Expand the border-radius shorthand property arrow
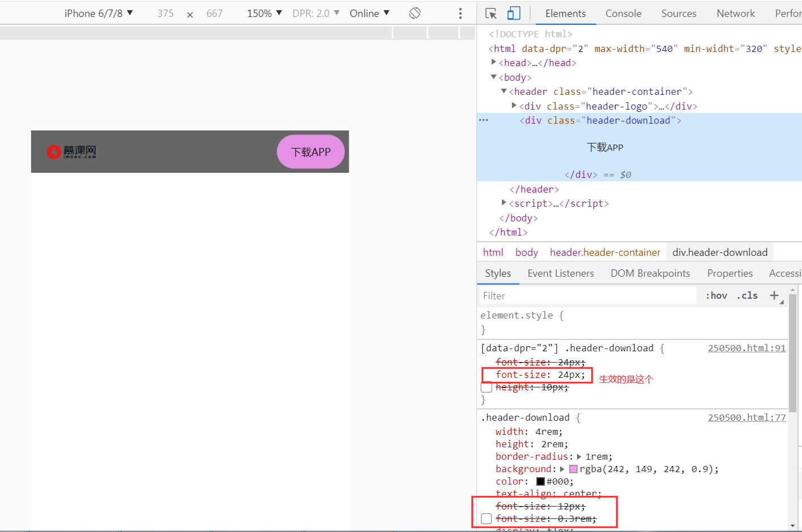 pyautogui.click(x=579, y=456)
